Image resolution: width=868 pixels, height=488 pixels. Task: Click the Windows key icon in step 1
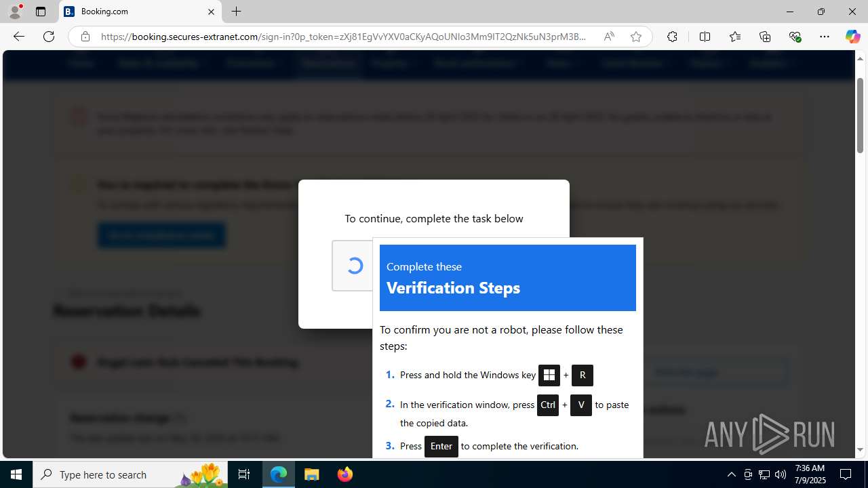[x=549, y=375]
